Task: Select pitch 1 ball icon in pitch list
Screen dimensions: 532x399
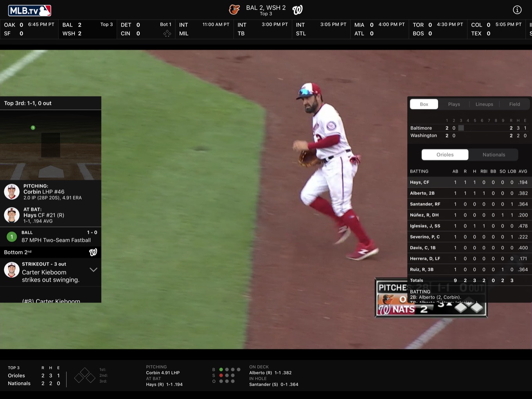Action: point(12,237)
